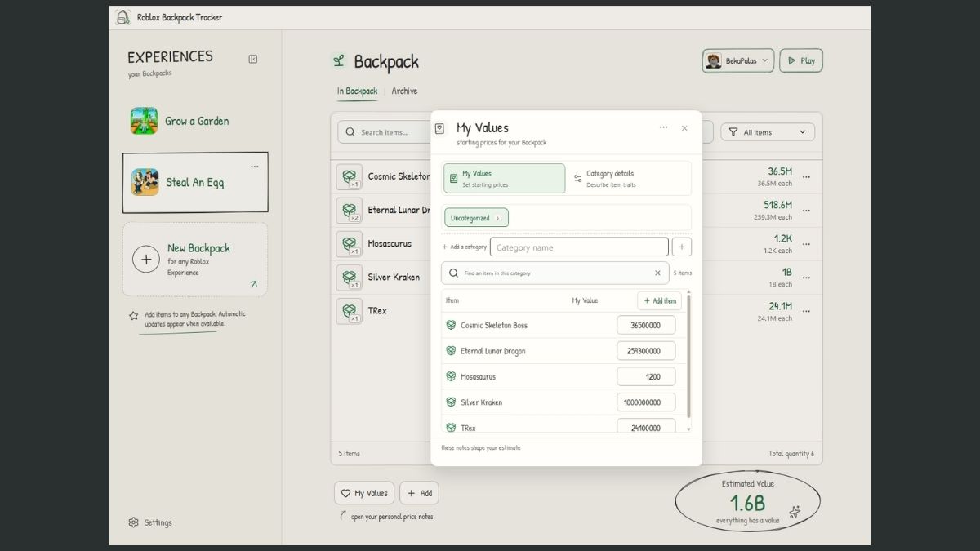Select the Category details tab
This screenshot has height=551, width=980.
tap(628, 178)
